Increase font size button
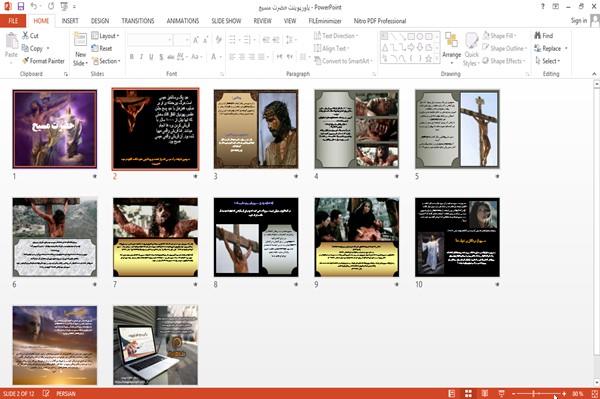The image size is (600, 399). (196, 40)
